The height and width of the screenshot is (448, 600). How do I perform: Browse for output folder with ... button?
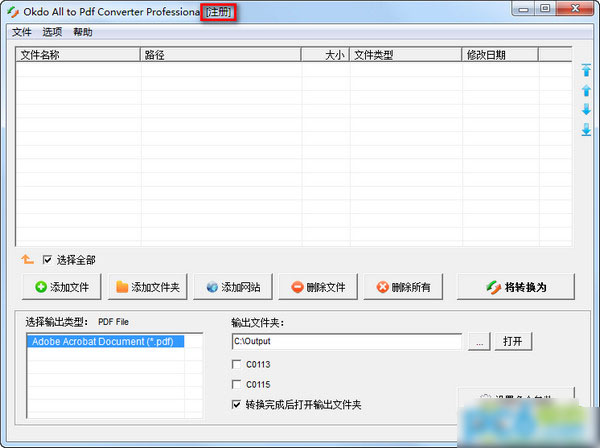[479, 341]
